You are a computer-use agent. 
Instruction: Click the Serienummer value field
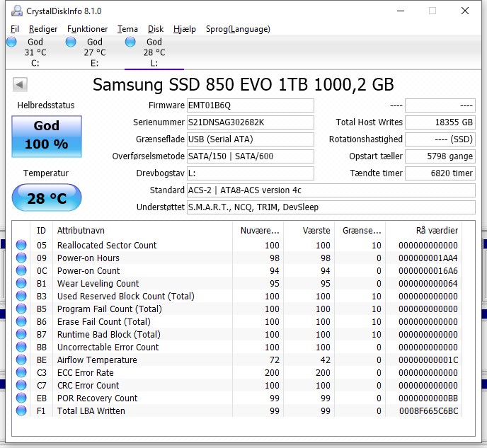[x=251, y=122]
